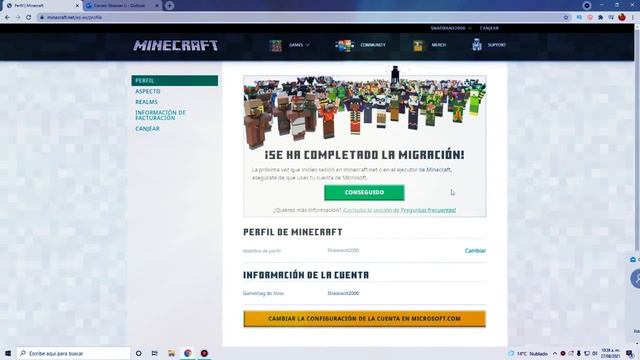The height and width of the screenshot is (360, 640).
Task: Click the taskbar clock and date
Action: 611,353
